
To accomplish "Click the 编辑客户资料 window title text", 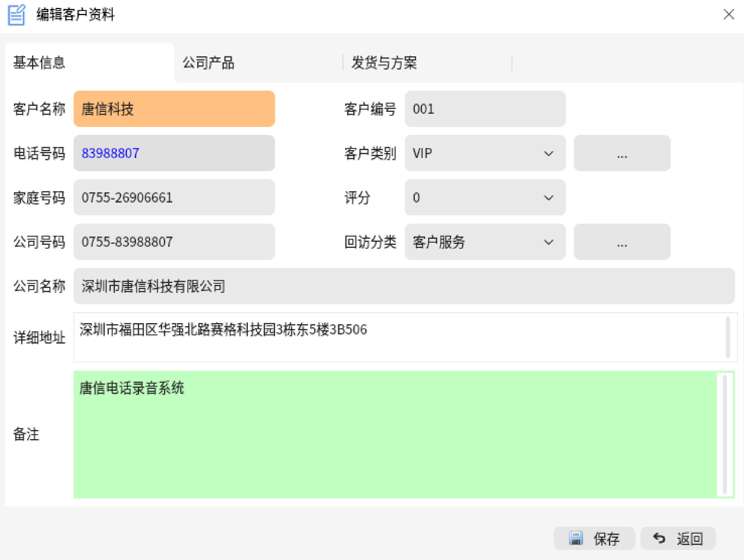I will 75,15.
